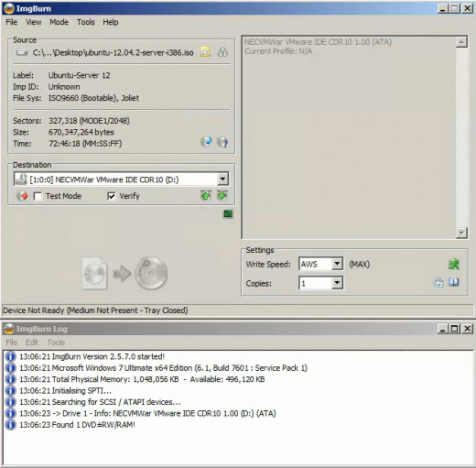Click the book icon in Settings panel
The image size is (476, 468).
click(454, 282)
